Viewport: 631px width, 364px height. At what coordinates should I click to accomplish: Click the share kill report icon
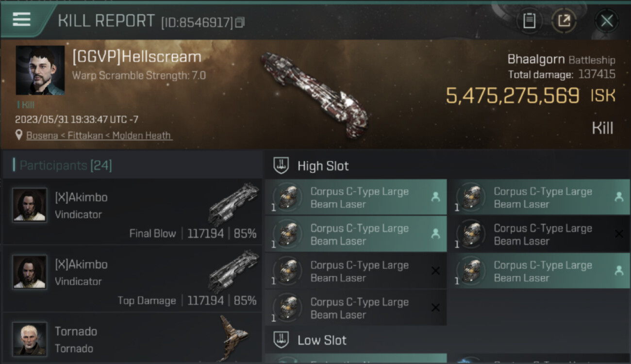[x=564, y=20]
